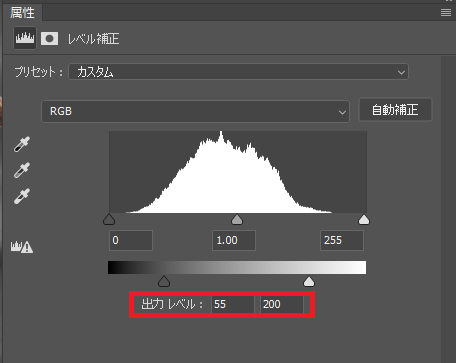The height and width of the screenshot is (363, 456).
Task: Click the input midtone gray slider handle
Action: point(237,220)
